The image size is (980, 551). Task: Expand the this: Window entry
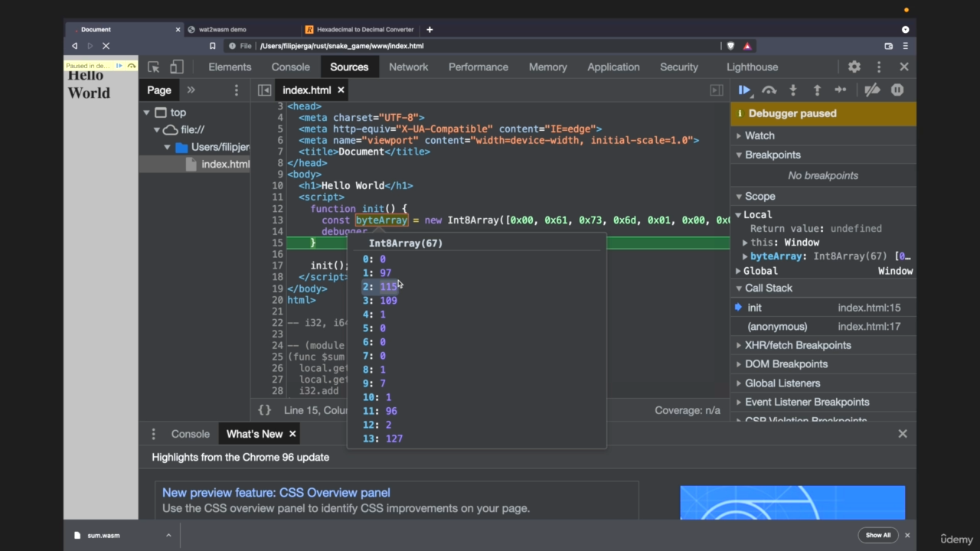tap(745, 243)
